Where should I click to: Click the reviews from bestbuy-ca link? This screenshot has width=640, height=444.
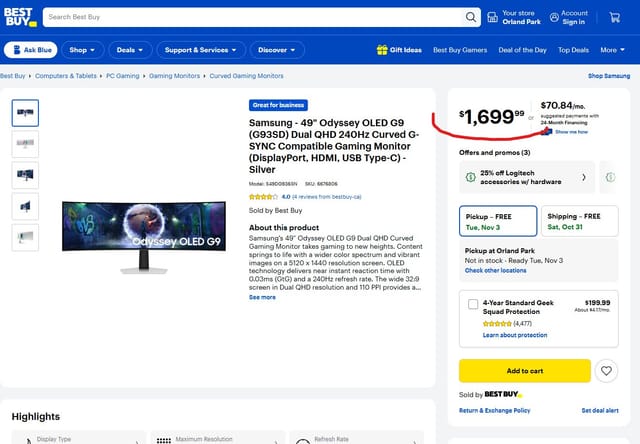tap(327, 197)
